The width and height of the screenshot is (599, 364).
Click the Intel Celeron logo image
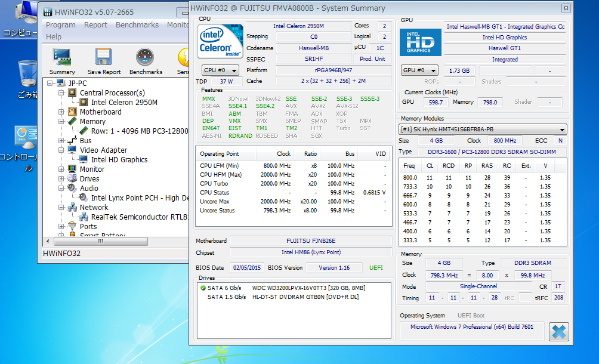pyautogui.click(x=220, y=41)
